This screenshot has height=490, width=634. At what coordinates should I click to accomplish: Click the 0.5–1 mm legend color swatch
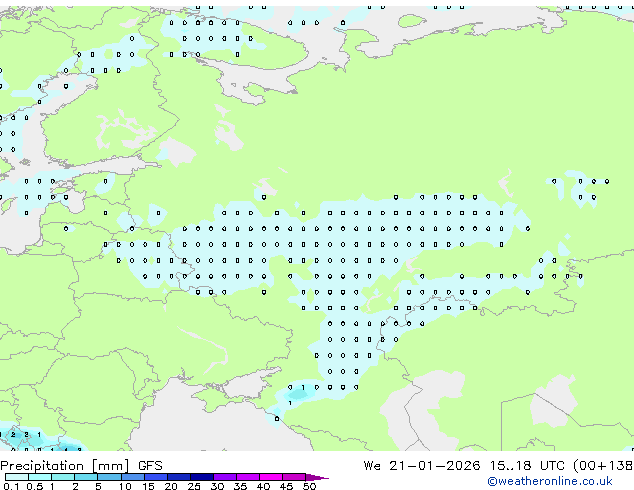click(40, 477)
